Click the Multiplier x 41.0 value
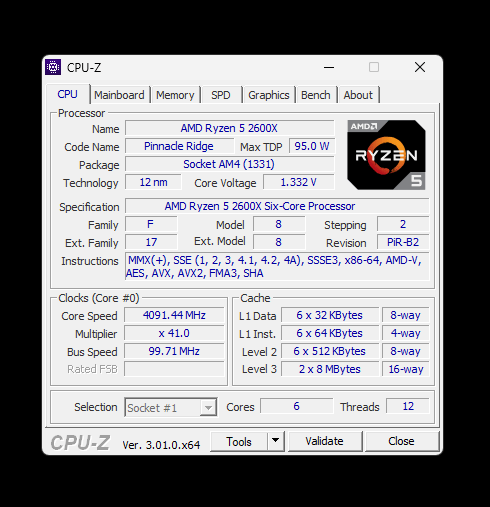 [174, 333]
